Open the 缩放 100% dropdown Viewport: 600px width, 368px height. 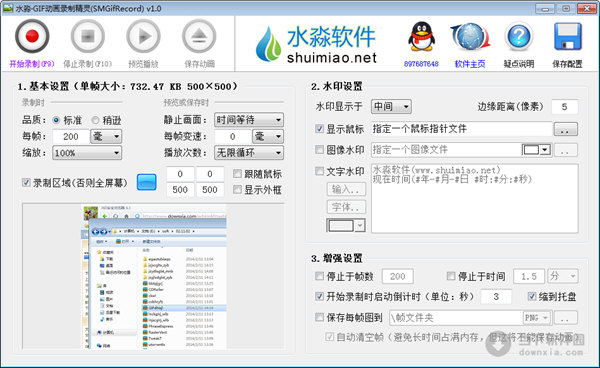[87, 153]
